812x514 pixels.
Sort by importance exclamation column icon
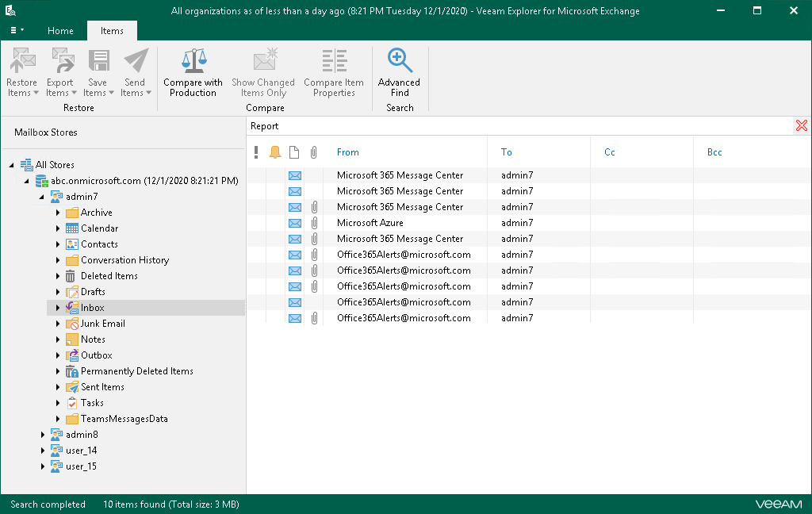(256, 152)
